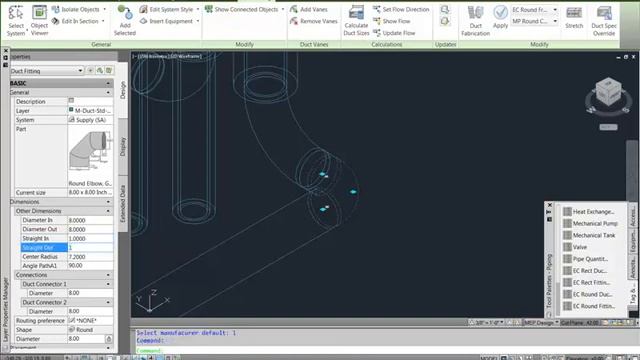
Task: Collapse the Connections group
Action: [108, 275]
